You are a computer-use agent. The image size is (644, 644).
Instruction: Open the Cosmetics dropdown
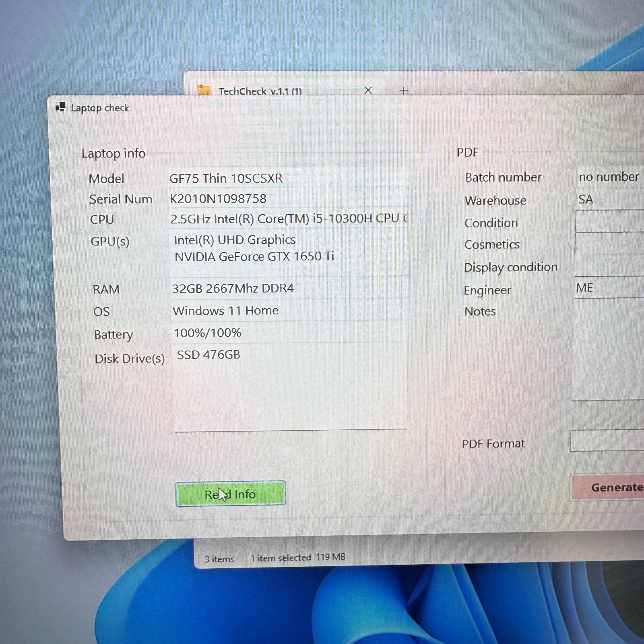click(x=609, y=244)
